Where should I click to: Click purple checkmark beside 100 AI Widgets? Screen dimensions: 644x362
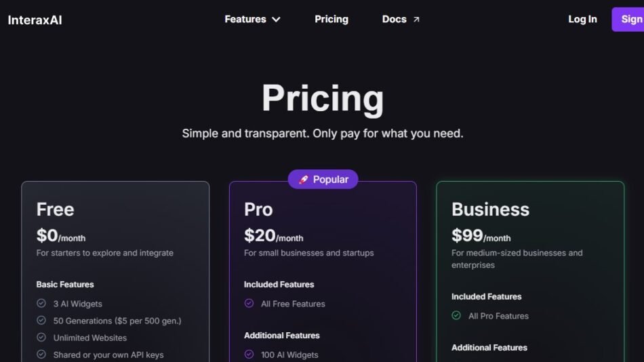[x=249, y=355]
